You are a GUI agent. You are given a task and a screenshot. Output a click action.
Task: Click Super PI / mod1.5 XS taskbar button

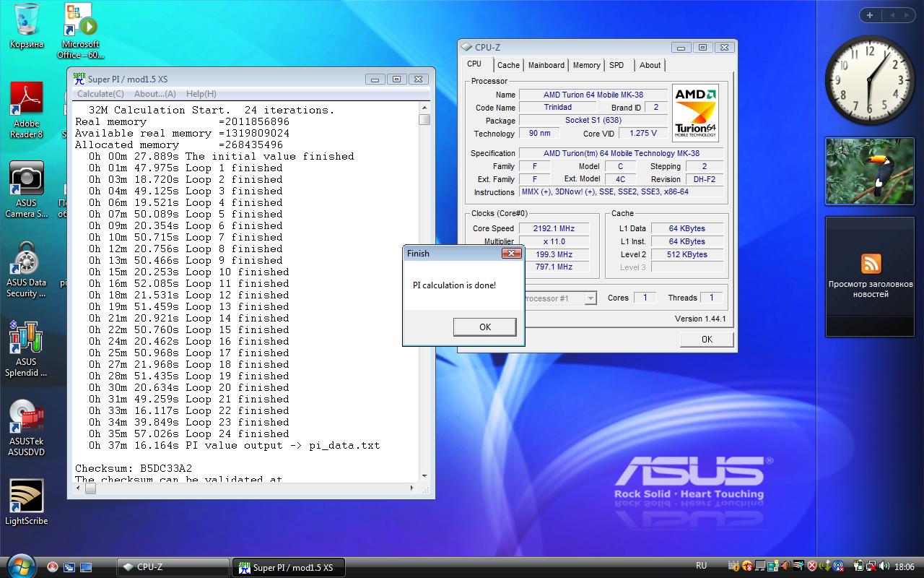pos(288,567)
